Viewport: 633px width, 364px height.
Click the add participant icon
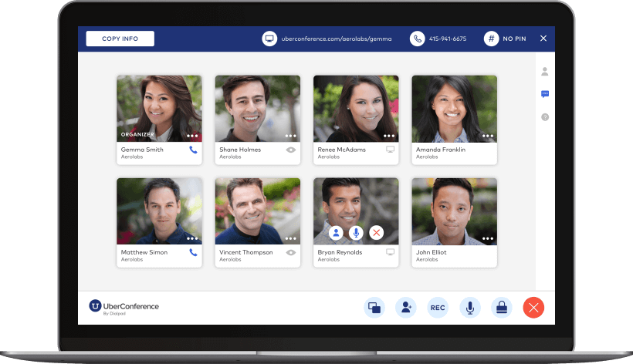(x=406, y=308)
